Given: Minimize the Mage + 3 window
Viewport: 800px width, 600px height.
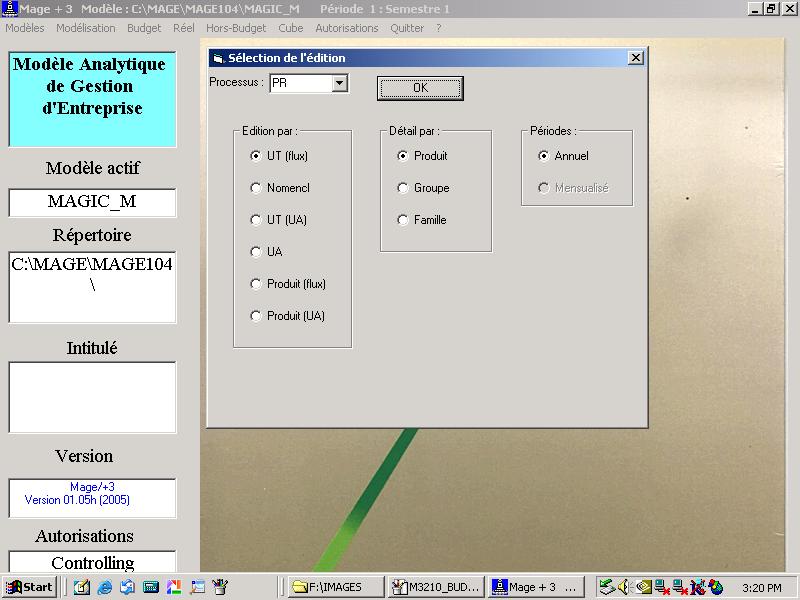Looking at the screenshot, I should tap(756, 9).
